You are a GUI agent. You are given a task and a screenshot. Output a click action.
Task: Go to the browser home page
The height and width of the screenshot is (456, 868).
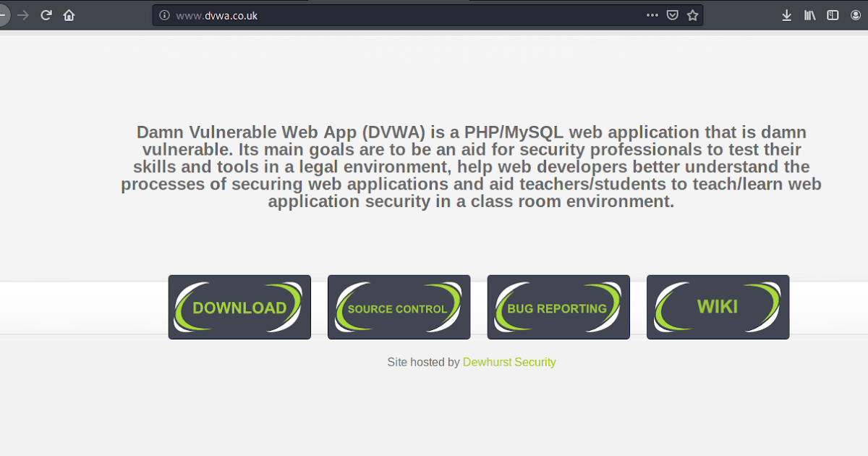click(x=69, y=15)
